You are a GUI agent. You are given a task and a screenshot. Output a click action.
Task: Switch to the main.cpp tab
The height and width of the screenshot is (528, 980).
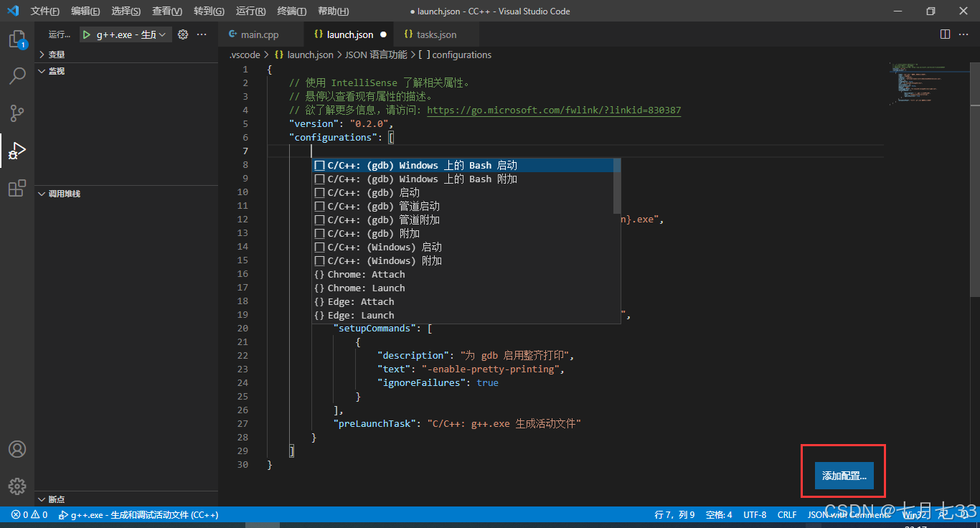pos(260,34)
